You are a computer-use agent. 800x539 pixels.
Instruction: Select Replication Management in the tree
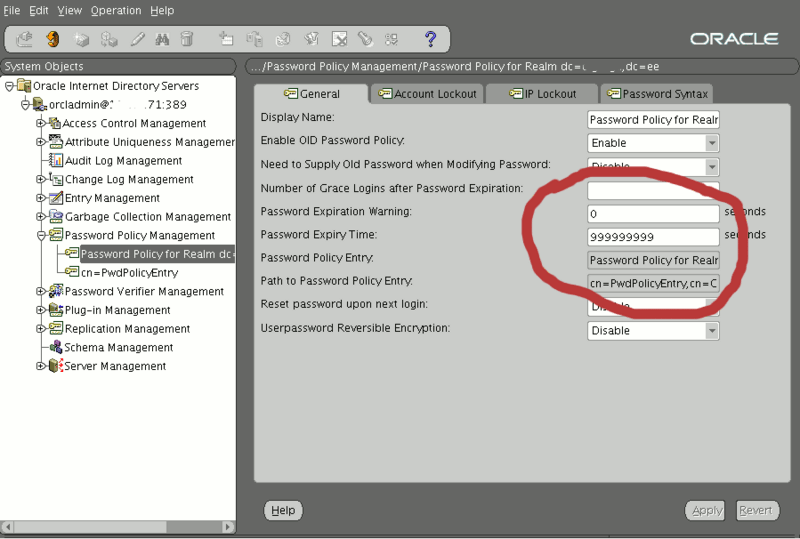pyautogui.click(x=127, y=329)
